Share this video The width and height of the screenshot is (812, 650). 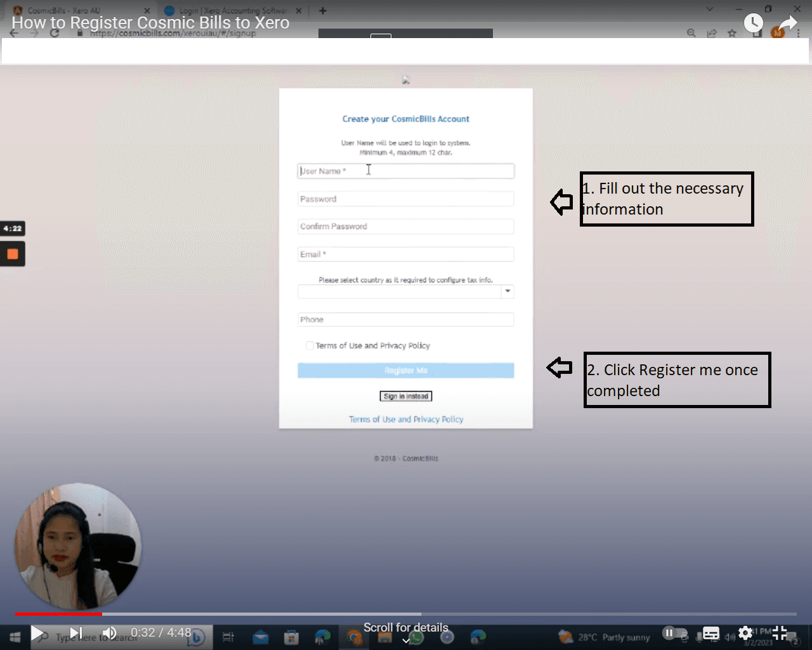tap(788, 23)
